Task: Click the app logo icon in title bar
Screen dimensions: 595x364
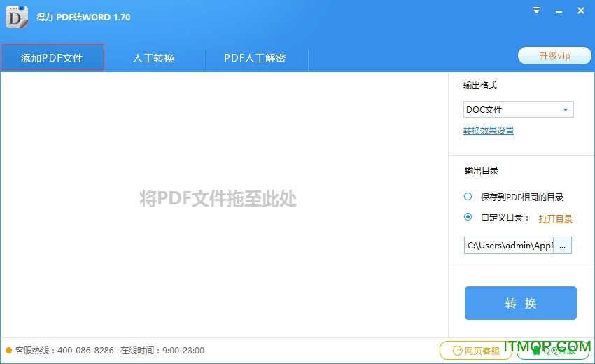Action: pos(17,17)
